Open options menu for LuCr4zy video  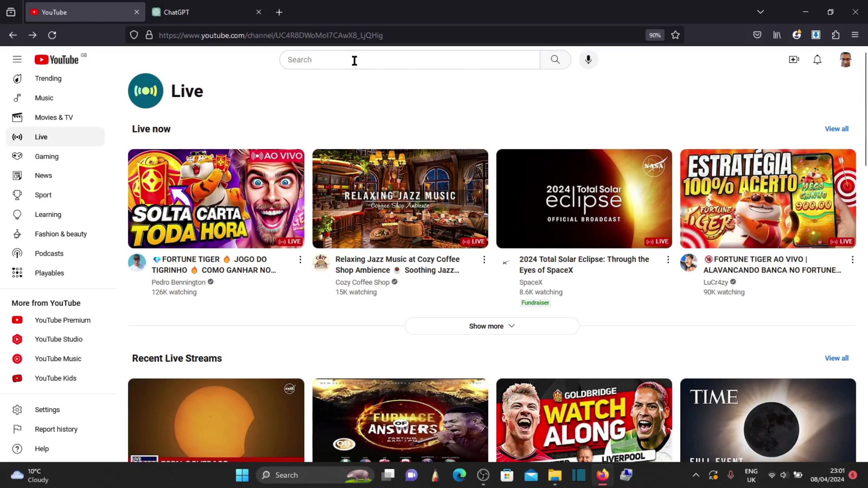853,259
